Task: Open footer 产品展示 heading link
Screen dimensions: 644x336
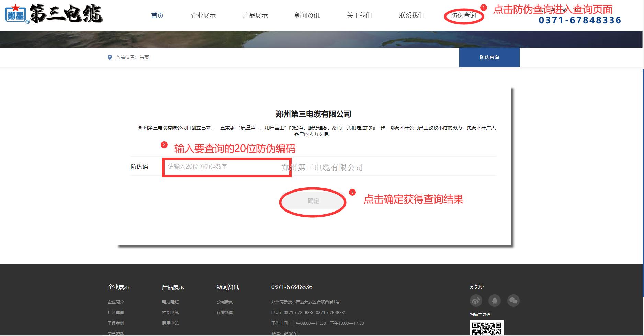Action: [x=173, y=287]
